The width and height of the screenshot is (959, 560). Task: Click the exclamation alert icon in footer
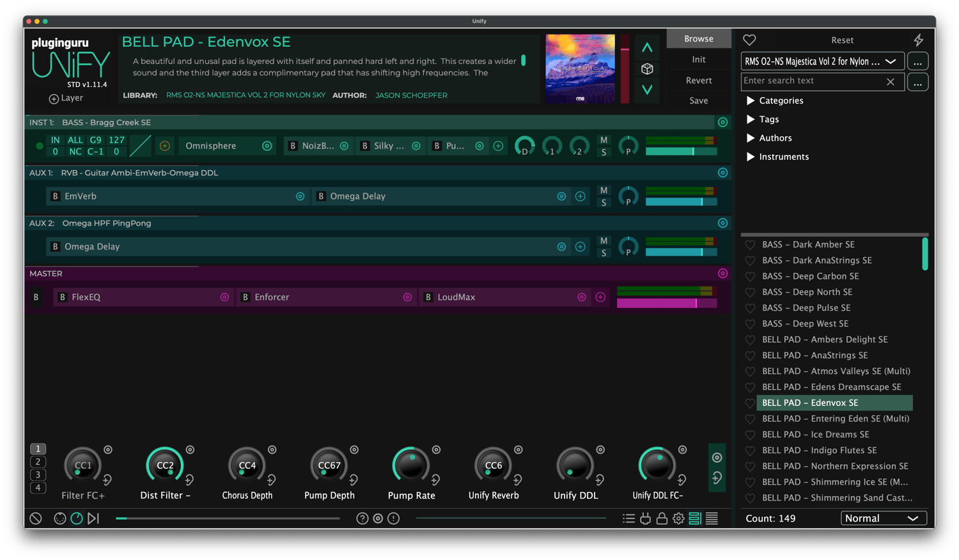(394, 518)
